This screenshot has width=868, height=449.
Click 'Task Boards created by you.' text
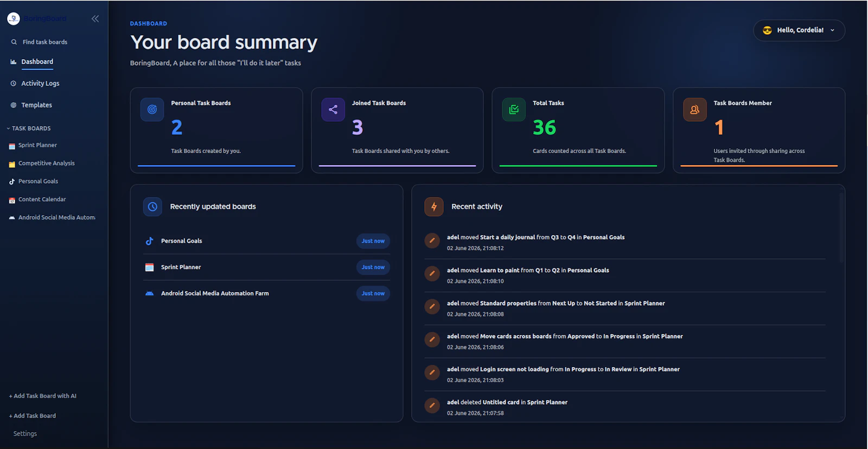(x=206, y=151)
